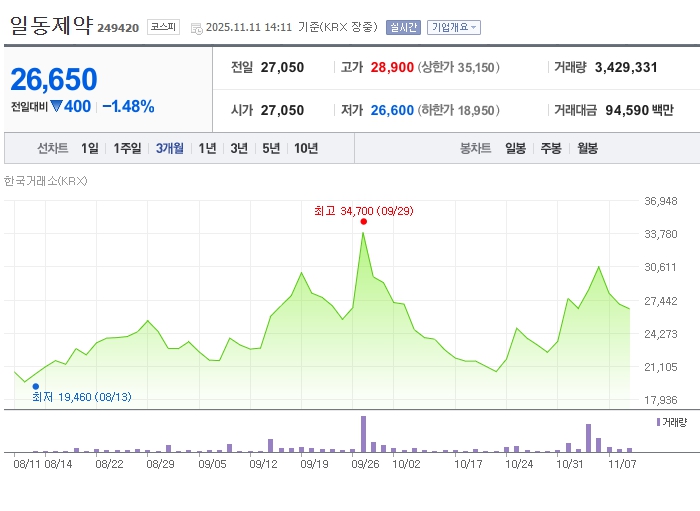Click the 일동제약 stock name title
Screen dimensions: 700x511
(x=52, y=25)
